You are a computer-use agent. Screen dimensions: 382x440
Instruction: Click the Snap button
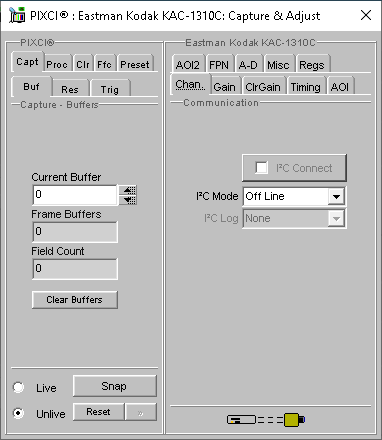point(115,386)
